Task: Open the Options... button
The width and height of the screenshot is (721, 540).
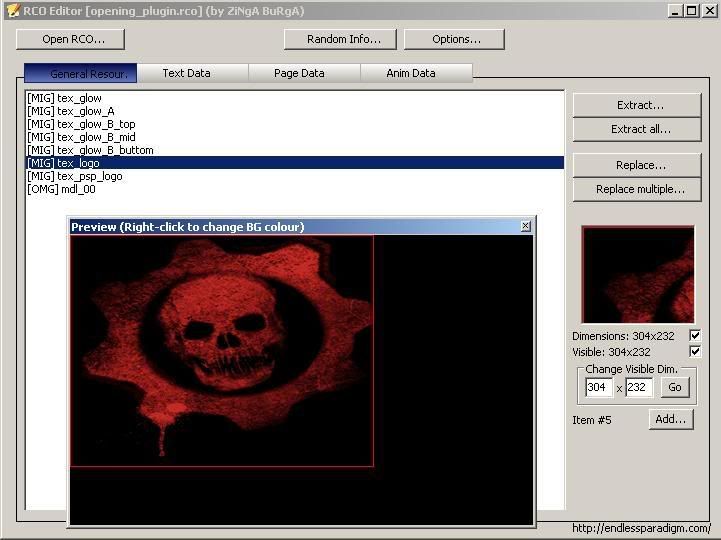Action: (454, 40)
